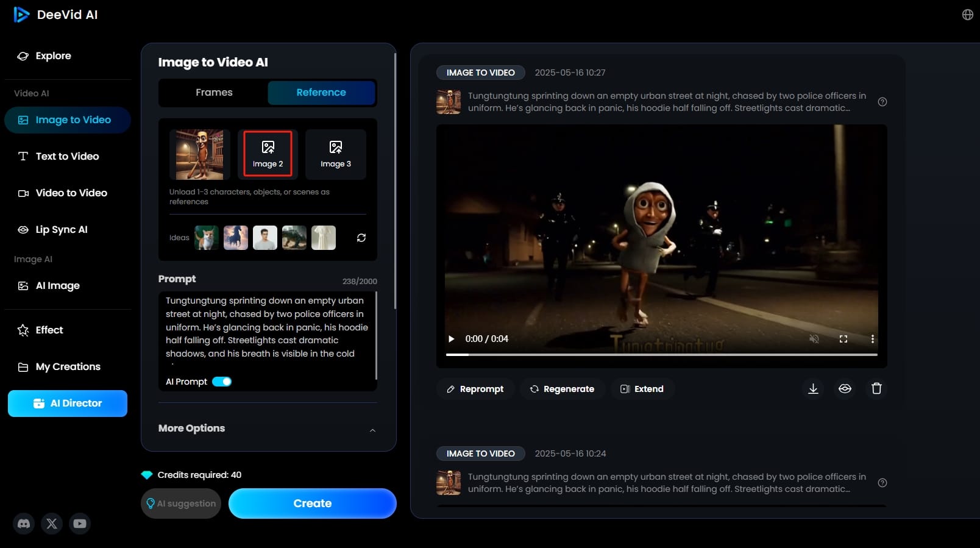The image size is (980, 548).
Task: Upload to the Image 3 slot
Action: pyautogui.click(x=336, y=154)
